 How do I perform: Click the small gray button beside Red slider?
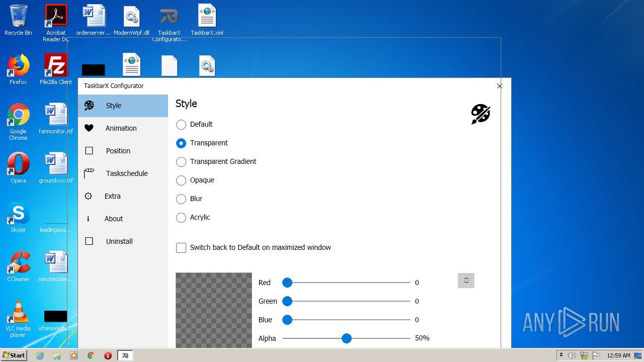click(x=466, y=281)
